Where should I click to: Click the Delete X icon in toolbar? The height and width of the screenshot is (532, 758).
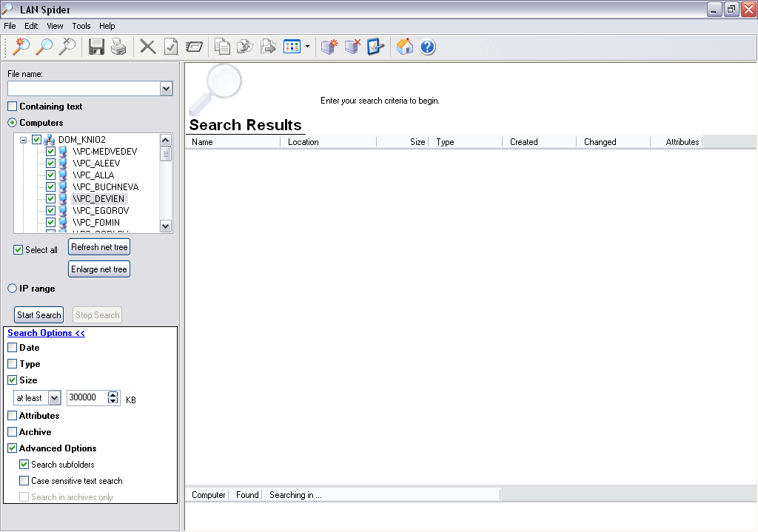point(148,47)
